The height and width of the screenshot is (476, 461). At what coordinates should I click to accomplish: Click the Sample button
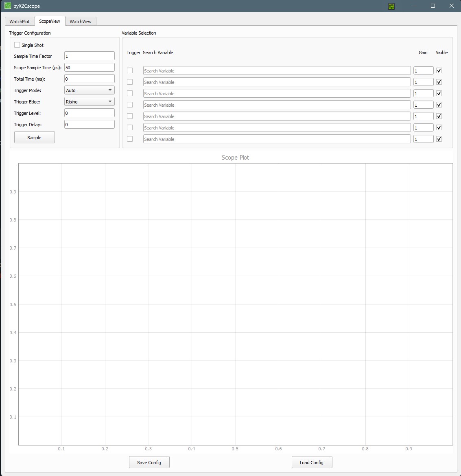click(x=35, y=138)
